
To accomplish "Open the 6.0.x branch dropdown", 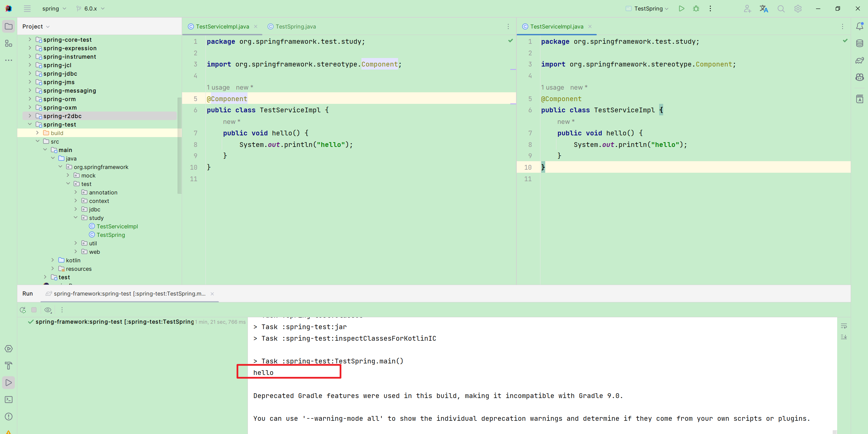I will pos(91,8).
